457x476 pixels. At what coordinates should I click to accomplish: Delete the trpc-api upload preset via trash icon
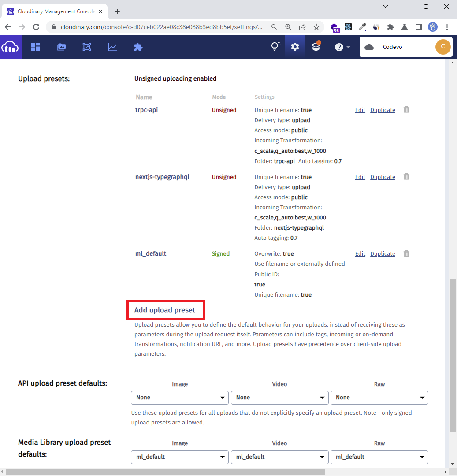tap(406, 109)
